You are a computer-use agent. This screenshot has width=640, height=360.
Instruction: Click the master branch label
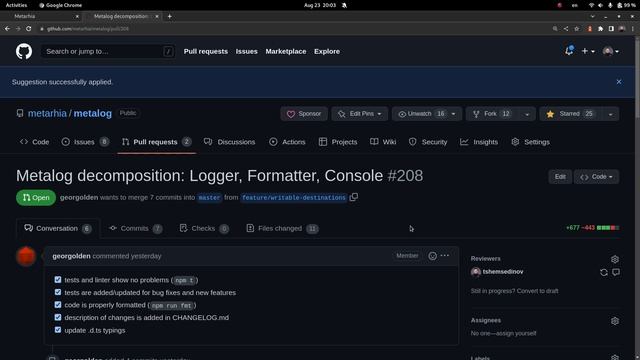(209, 198)
